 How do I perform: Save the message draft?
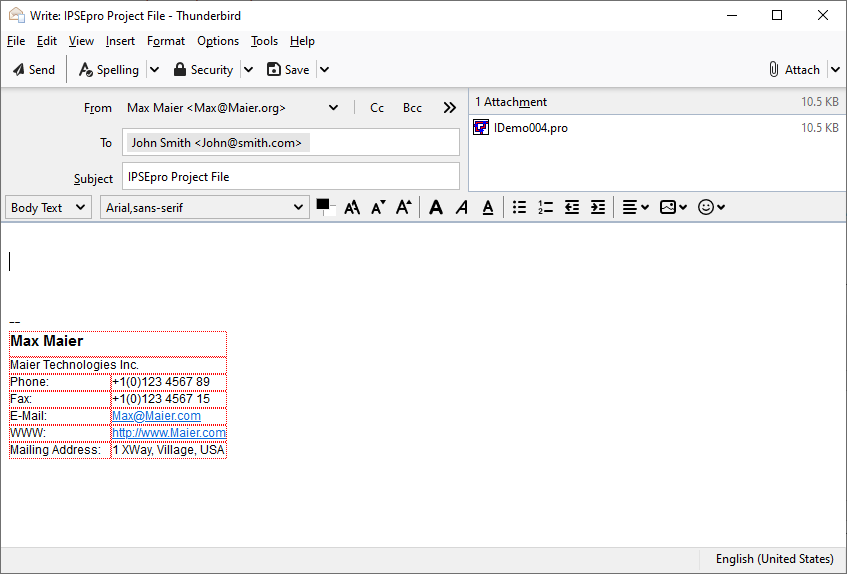pyautogui.click(x=288, y=70)
